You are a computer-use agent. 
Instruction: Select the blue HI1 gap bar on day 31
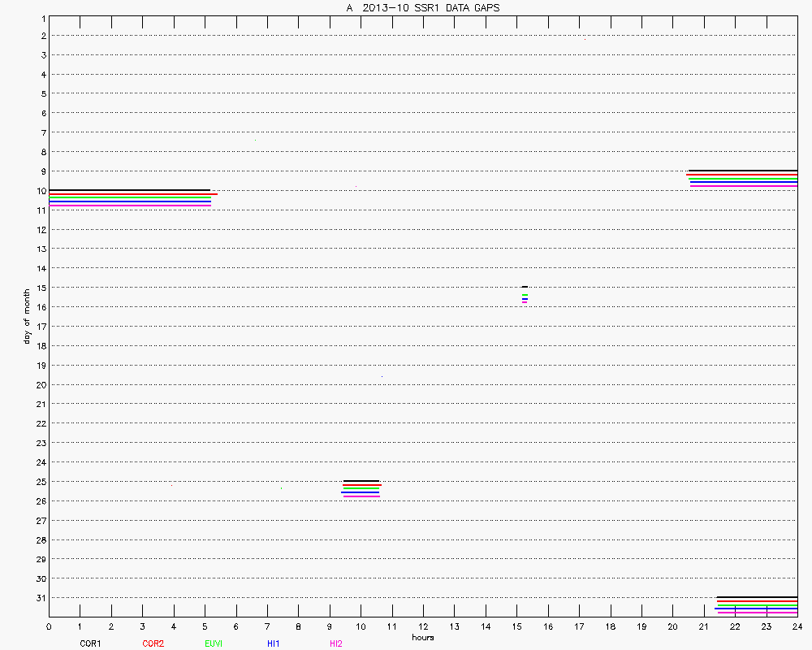tap(756, 609)
